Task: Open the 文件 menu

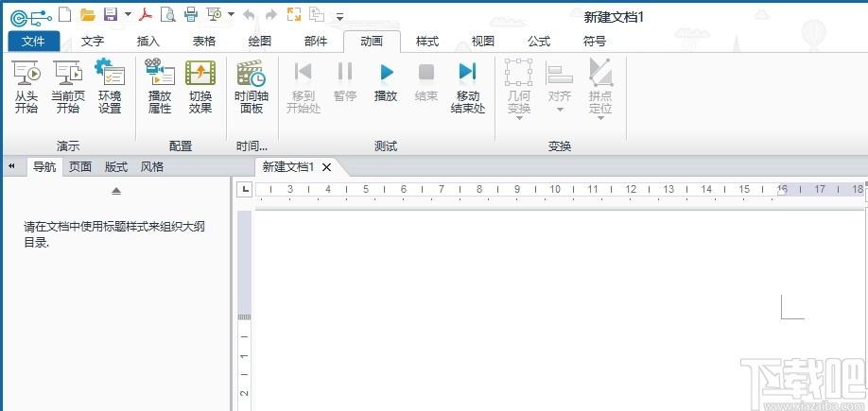Action: [33, 41]
